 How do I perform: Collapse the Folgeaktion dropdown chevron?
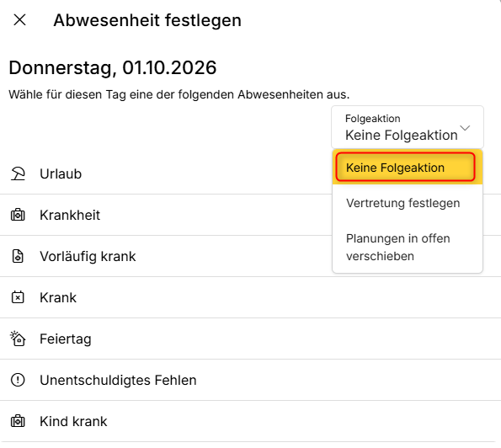[465, 128]
